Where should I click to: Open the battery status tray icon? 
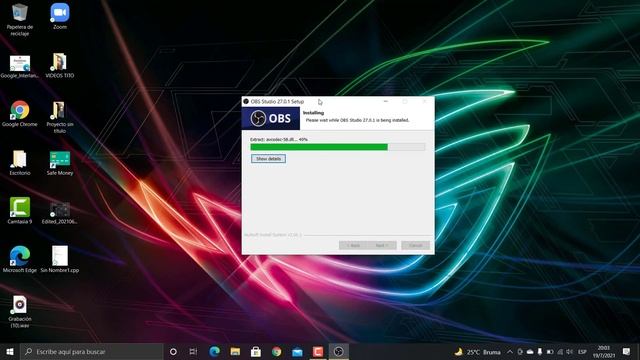[x=550, y=351]
